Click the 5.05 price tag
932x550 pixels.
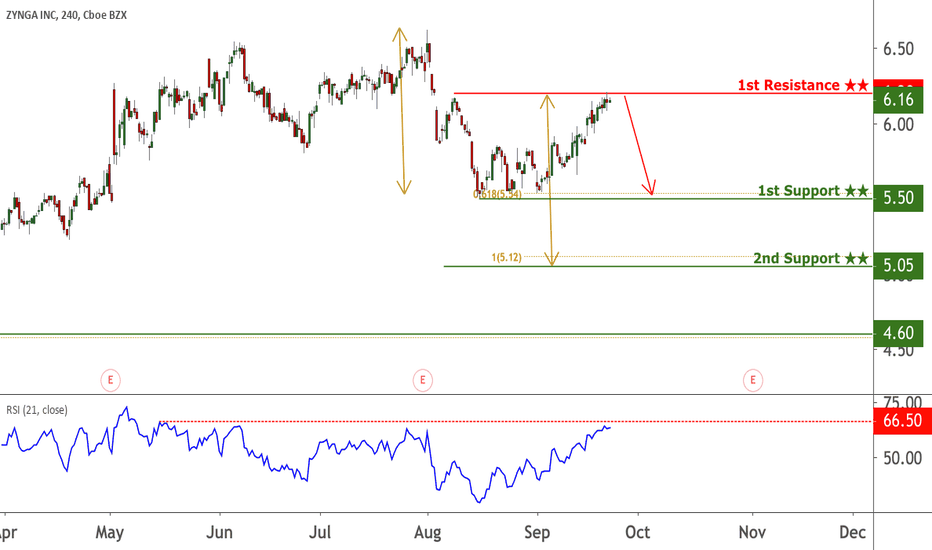(x=898, y=265)
